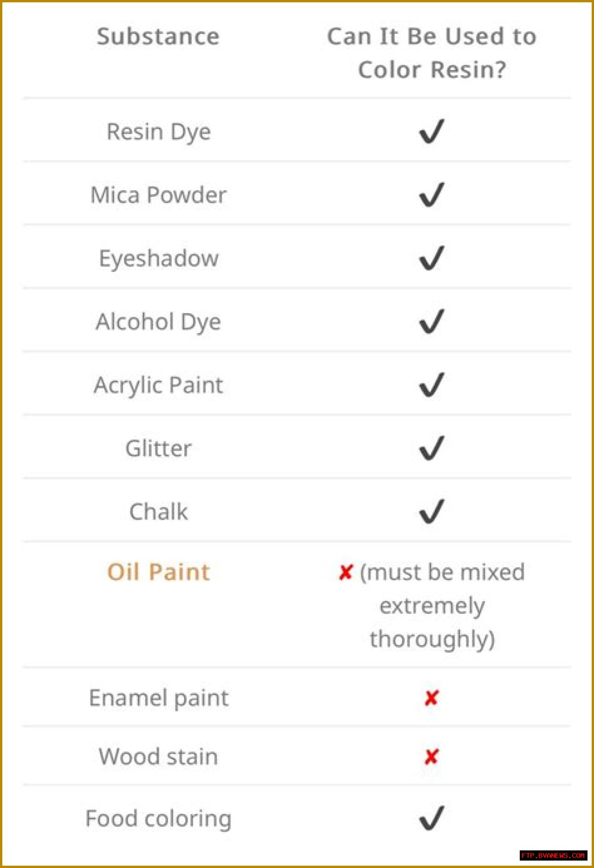
Task: Click the checkmark next to Resin Dye
Action: (432, 132)
